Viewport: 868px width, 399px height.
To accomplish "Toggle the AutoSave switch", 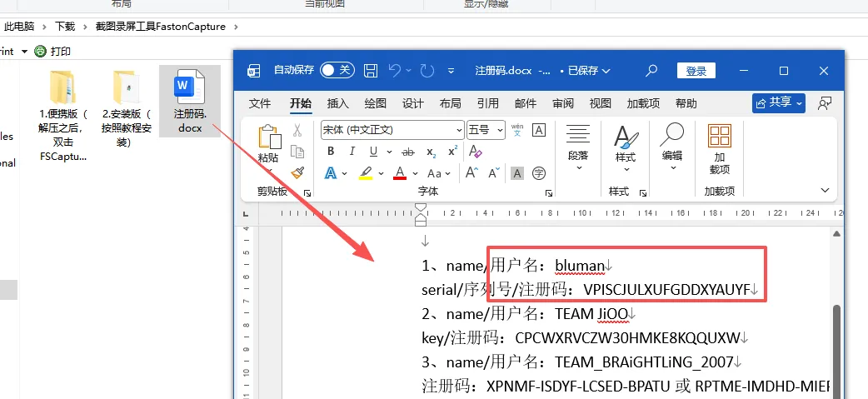I will (337, 70).
